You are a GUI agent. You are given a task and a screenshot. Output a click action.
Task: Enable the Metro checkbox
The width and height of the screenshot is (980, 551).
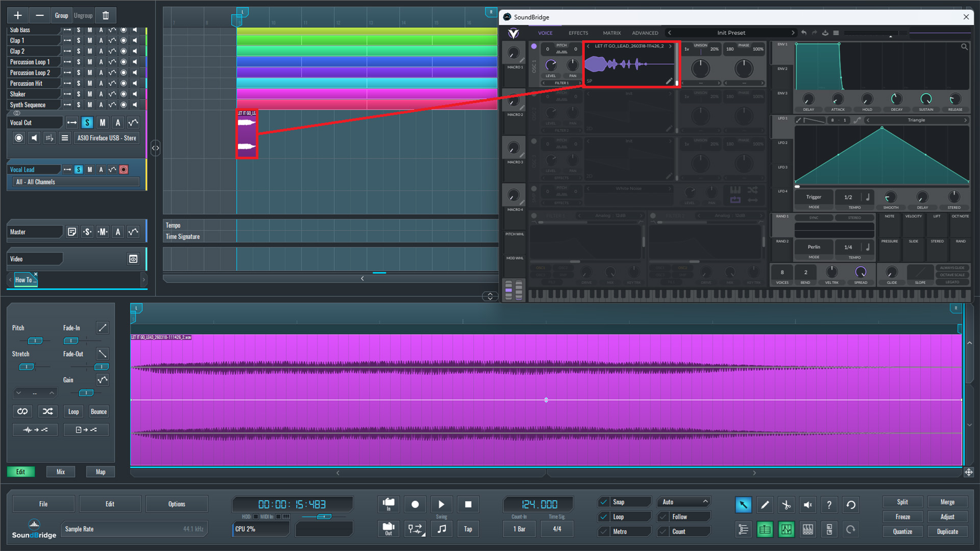point(604,532)
